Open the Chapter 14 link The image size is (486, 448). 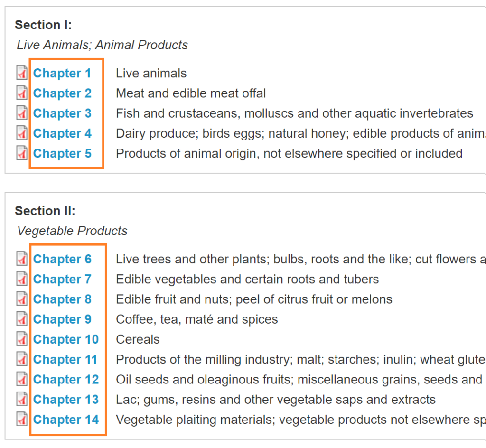(x=66, y=420)
